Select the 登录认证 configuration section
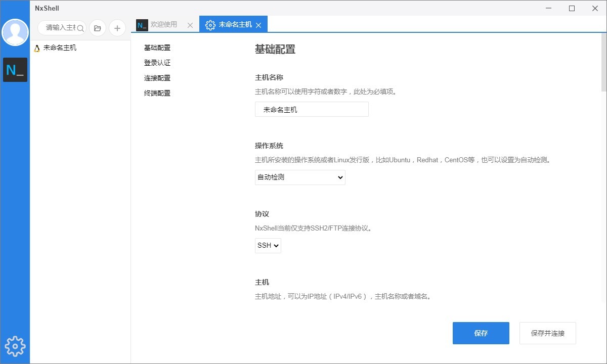This screenshot has width=607, height=364. coord(157,63)
